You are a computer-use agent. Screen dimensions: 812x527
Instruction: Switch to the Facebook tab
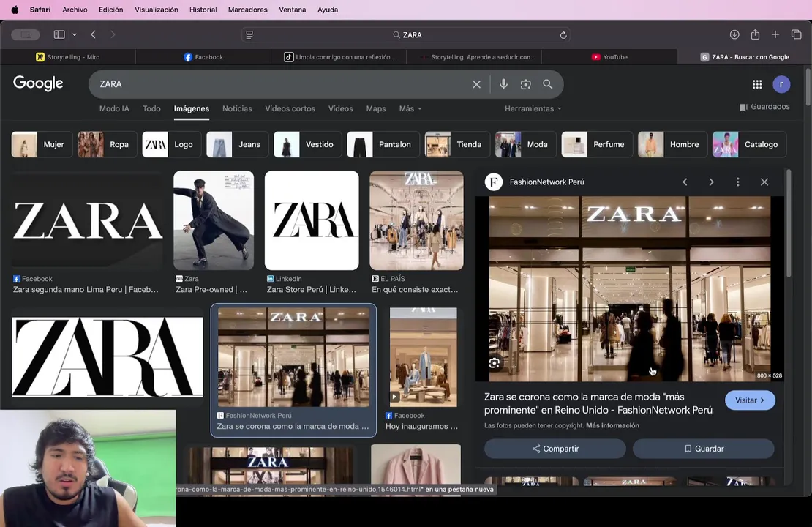pyautogui.click(x=203, y=57)
